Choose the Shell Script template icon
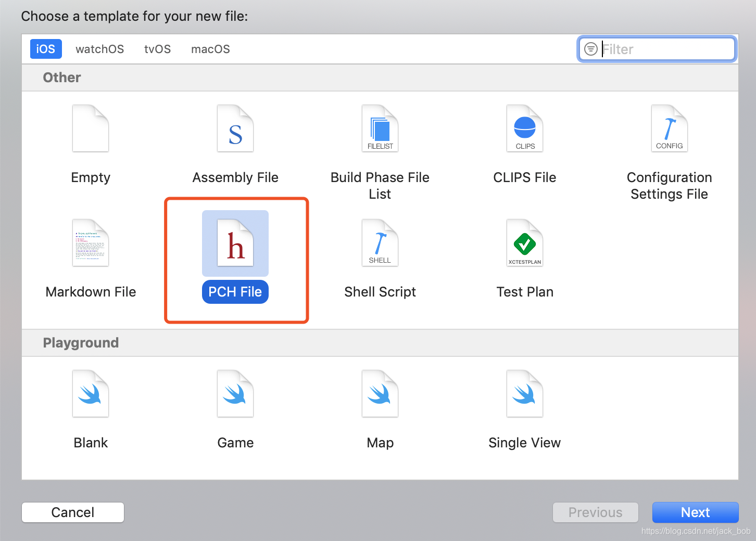 [x=380, y=243]
